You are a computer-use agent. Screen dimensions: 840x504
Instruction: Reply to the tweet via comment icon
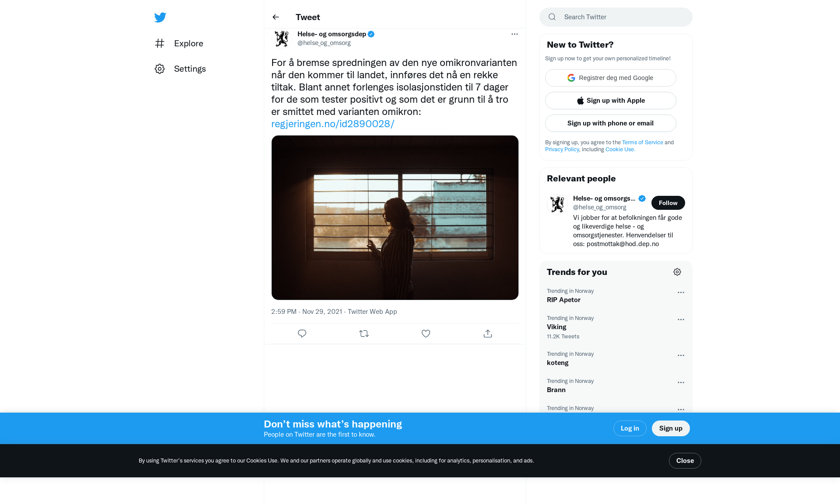(x=302, y=334)
